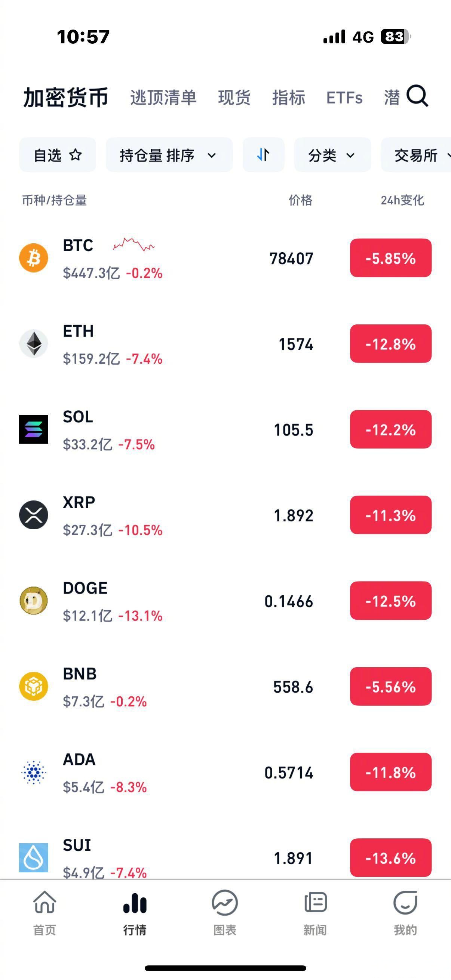Screen dimensions: 451x980
Task: Tap the Ethereum diamond icon
Action: [x=34, y=343]
